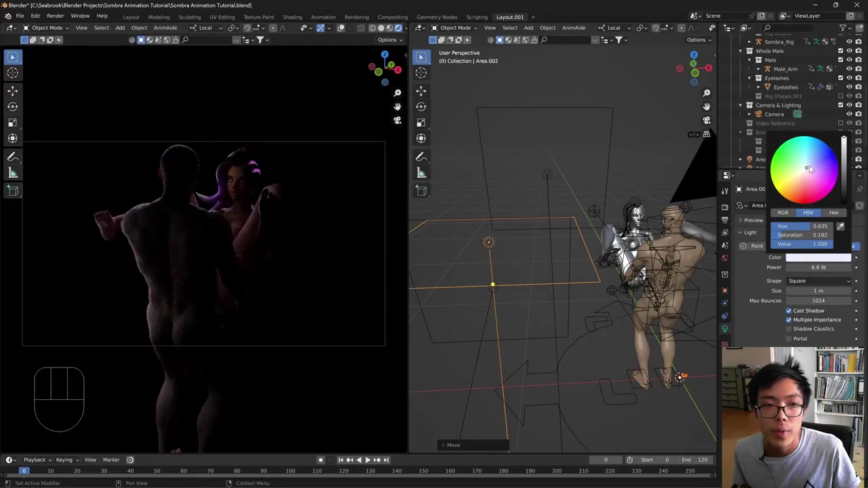868x488 pixels.
Task: Click the Power value field
Action: 818,267
